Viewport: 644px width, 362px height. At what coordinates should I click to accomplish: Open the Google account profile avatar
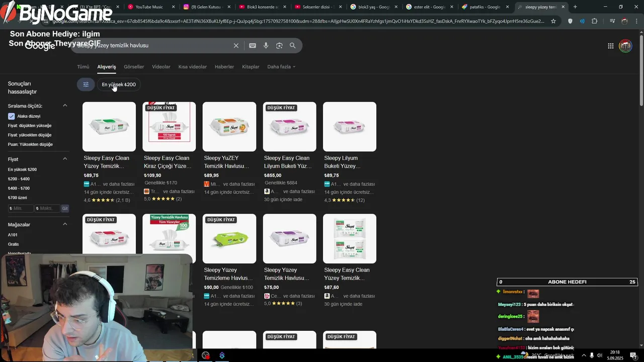pos(625,46)
